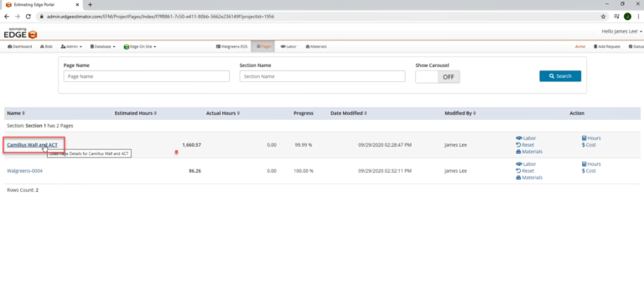
Task: Sort by Date Modified column
Action: tap(349, 113)
